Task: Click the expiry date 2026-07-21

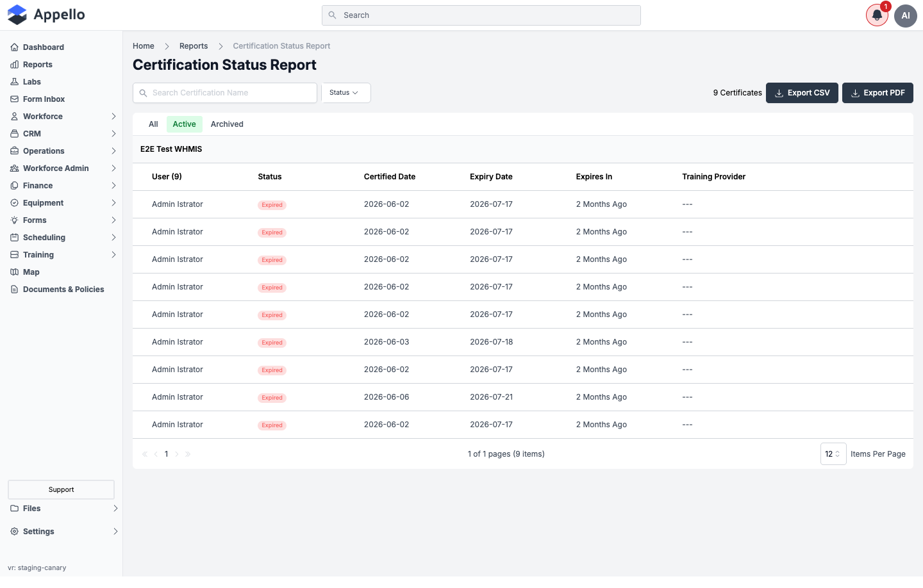Action: [x=492, y=397]
